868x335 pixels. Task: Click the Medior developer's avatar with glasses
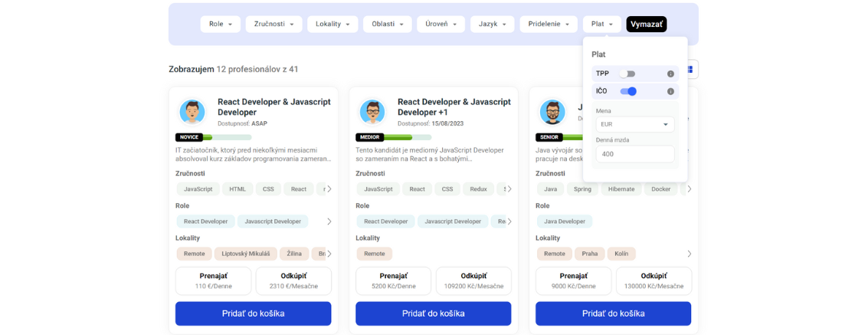(372, 112)
